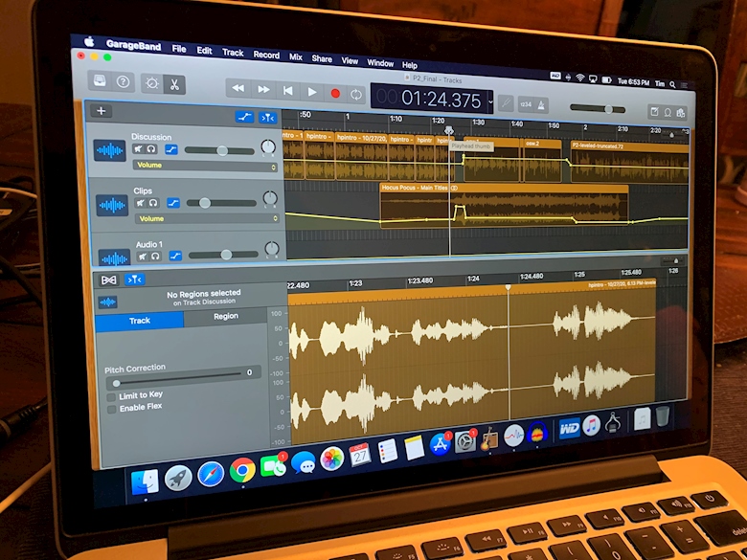Toggle Catch Playhead in the tracks header
The image size is (747, 560).
(267, 118)
